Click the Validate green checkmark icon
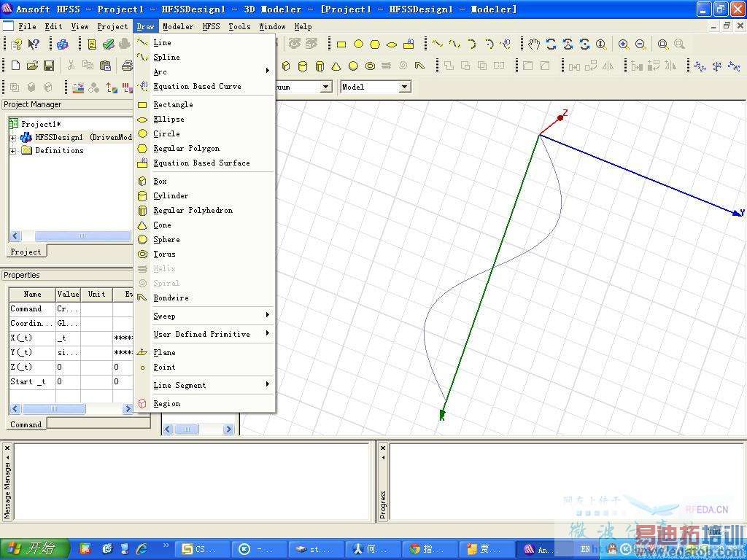The height and width of the screenshot is (560, 747). tap(108, 44)
